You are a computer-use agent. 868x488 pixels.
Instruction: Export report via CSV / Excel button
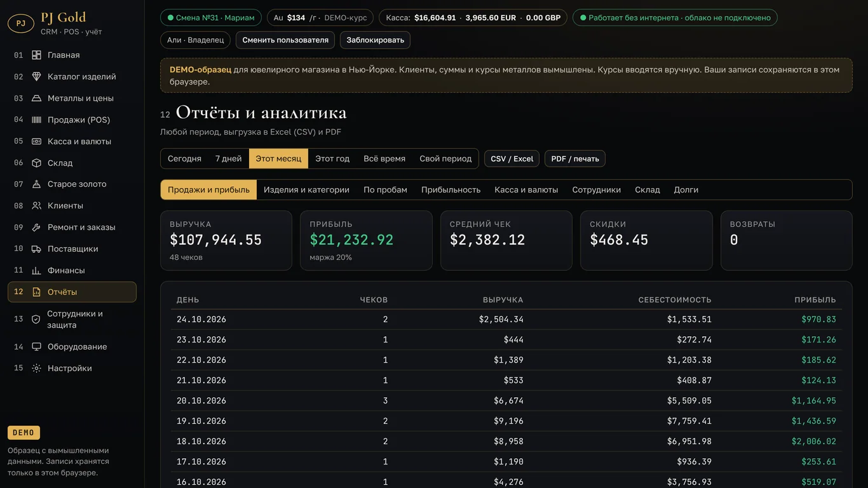[x=512, y=159]
